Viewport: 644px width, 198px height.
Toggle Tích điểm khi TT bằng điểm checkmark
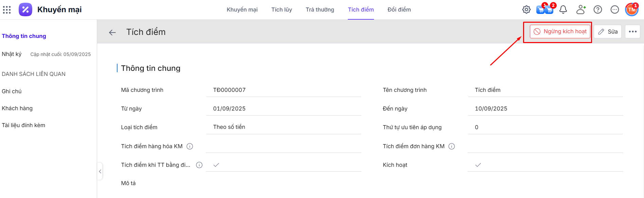pos(216,165)
